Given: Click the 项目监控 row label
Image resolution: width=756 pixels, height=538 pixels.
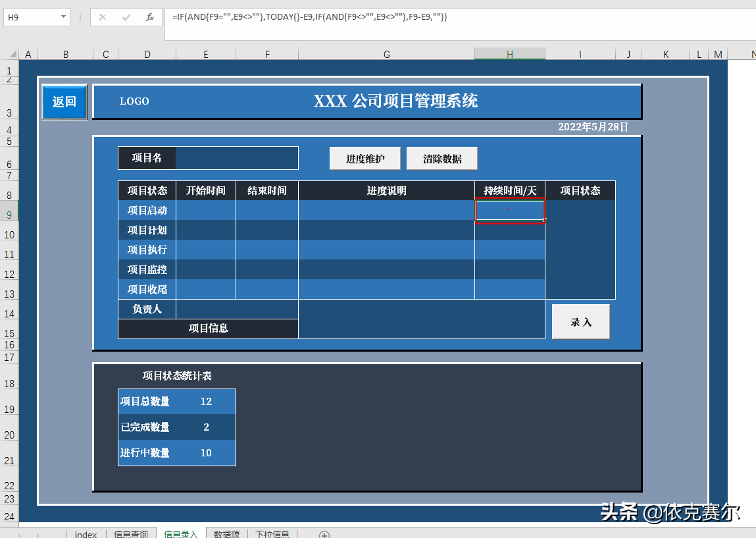Looking at the screenshot, I should tap(147, 270).
